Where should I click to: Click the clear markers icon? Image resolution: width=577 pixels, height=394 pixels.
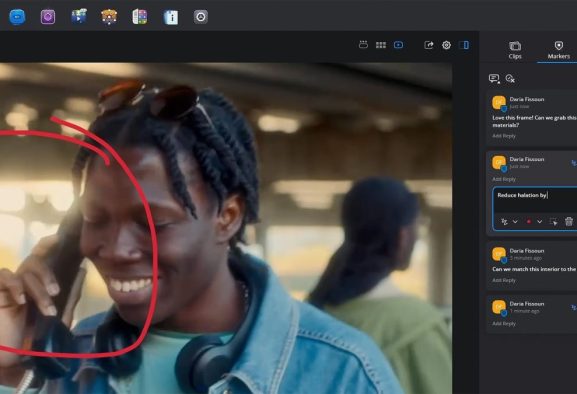(x=510, y=78)
